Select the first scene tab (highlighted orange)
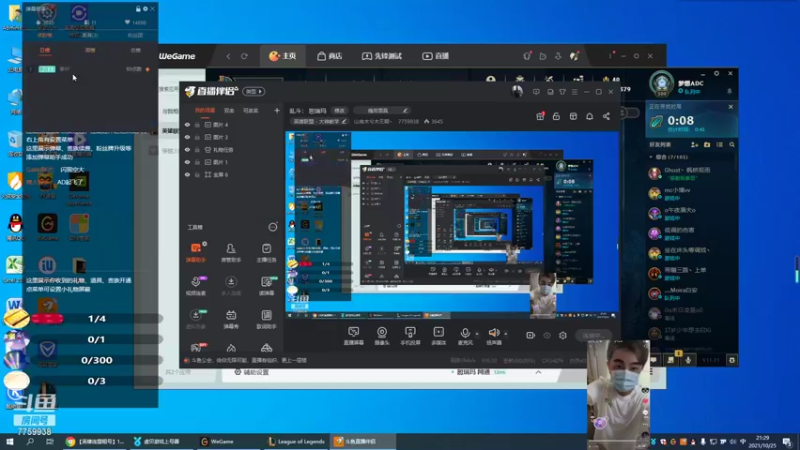Image resolution: width=800 pixels, height=450 pixels. click(205, 110)
